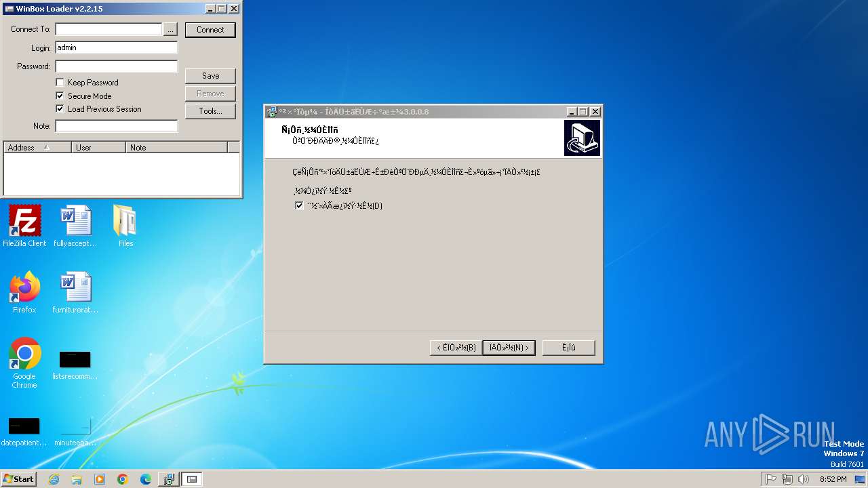Image resolution: width=868 pixels, height=488 pixels.
Task: Open Internet Explorer from taskbar
Action: 54,479
